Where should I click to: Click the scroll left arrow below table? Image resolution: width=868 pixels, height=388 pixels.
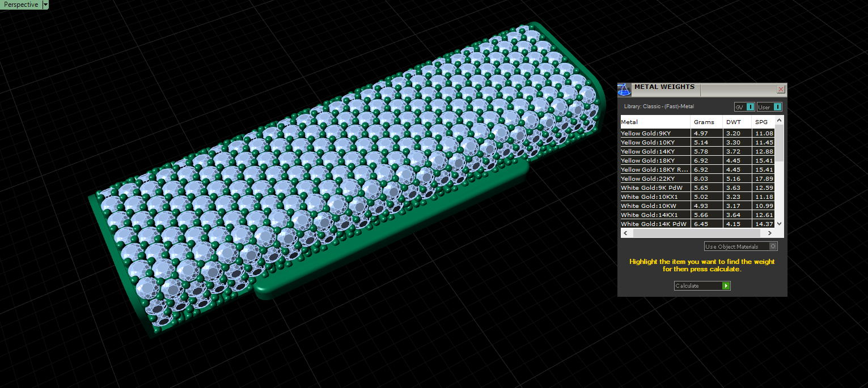tap(625, 233)
